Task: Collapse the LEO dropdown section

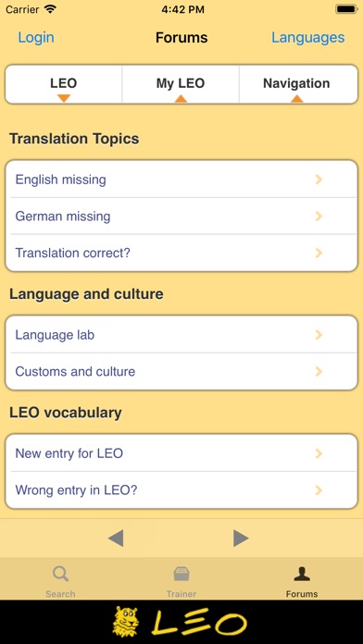Action: click(64, 84)
